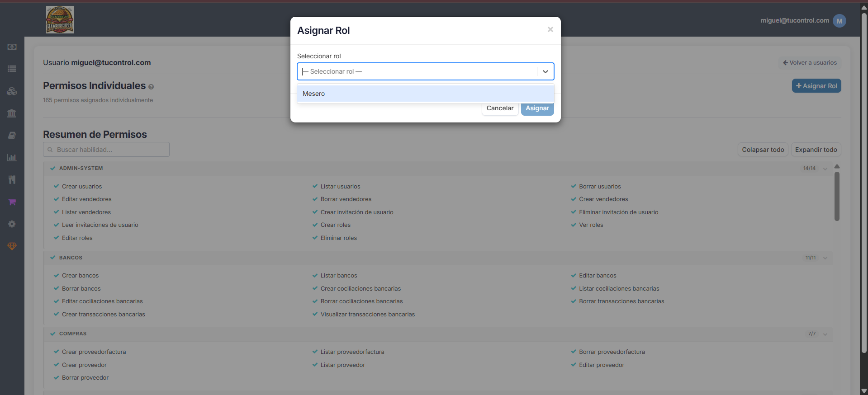Click the Buscar habilidad search field
This screenshot has height=395, width=868.
pos(106,150)
